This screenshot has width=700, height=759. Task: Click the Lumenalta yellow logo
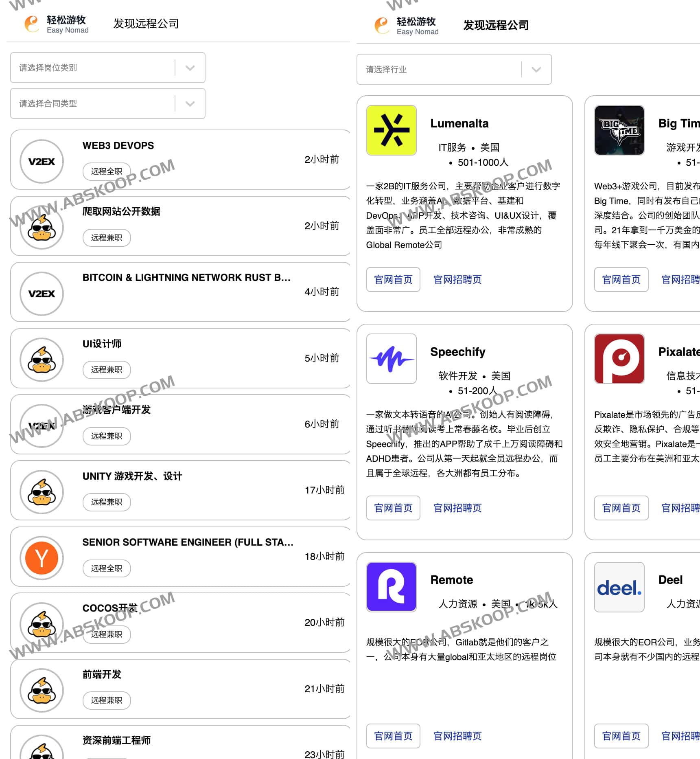391,130
